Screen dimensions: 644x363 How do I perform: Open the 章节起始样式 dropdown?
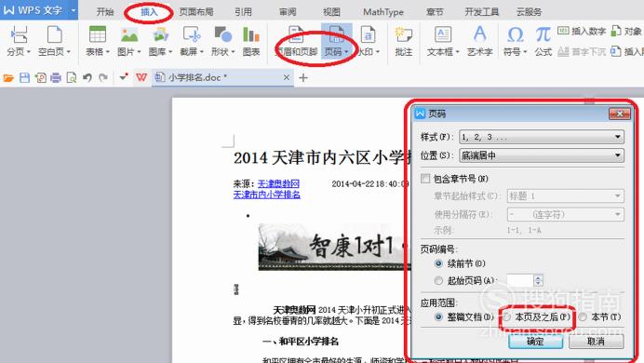(566, 195)
